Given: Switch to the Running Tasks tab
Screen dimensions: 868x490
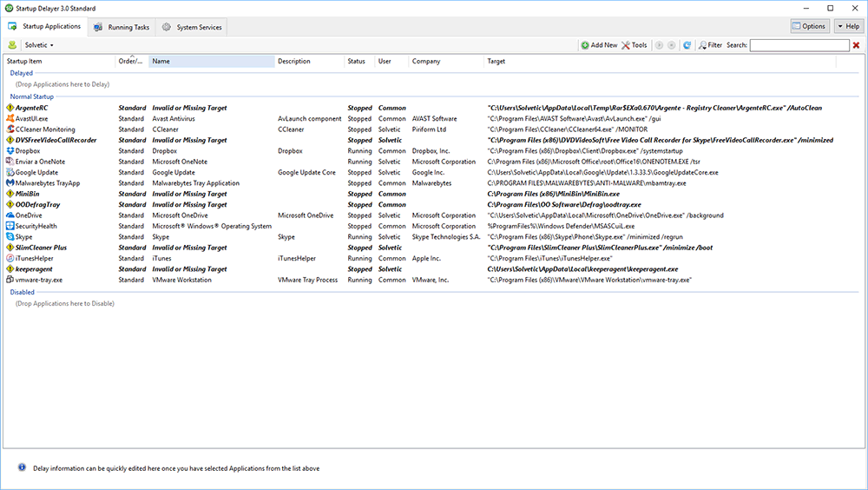Looking at the screenshot, I should [x=122, y=27].
